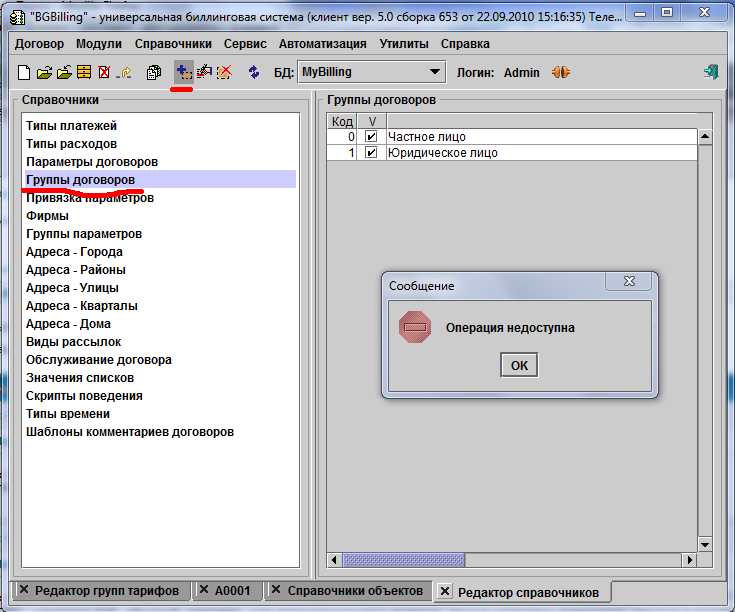Open the Модули menu
The width and height of the screenshot is (735, 612).
99,44
